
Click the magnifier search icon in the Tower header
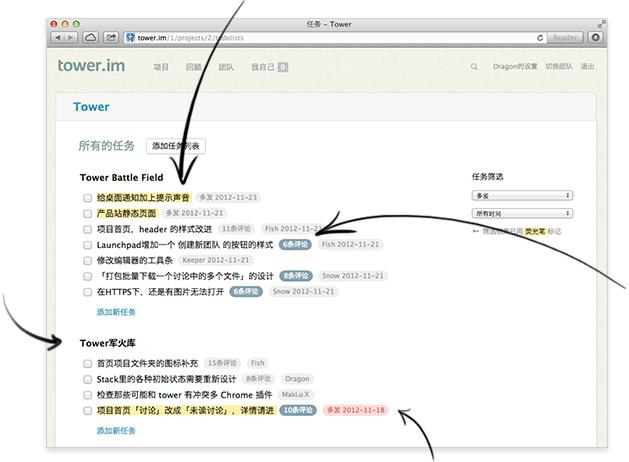point(474,67)
